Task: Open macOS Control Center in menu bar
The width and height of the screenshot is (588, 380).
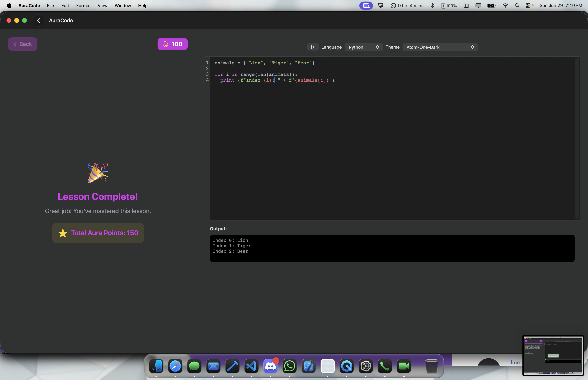Action: pos(528,5)
